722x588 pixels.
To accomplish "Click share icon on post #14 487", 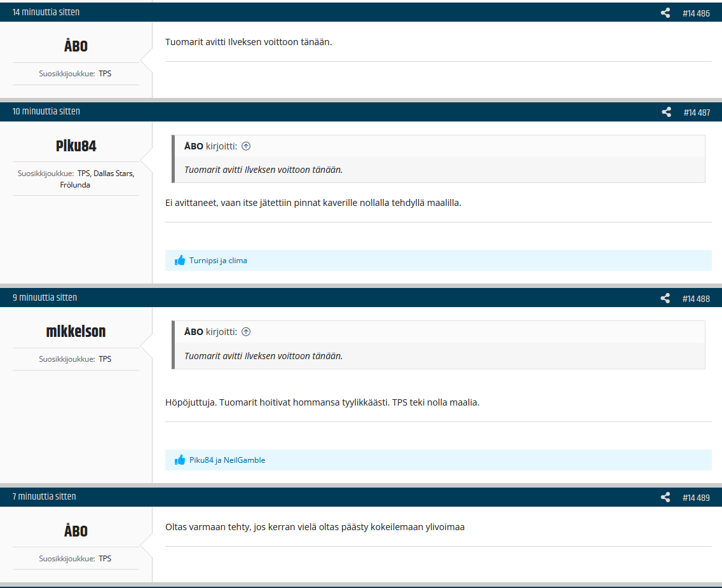I will click(x=666, y=112).
